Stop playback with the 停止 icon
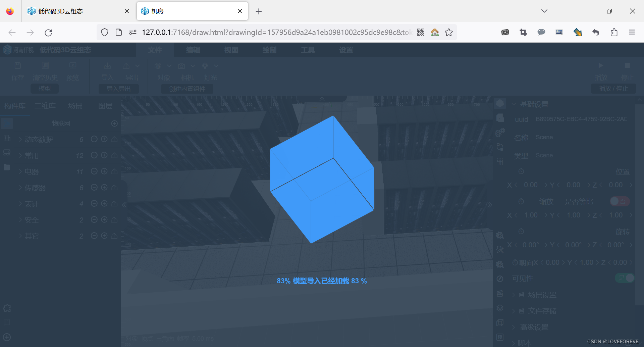Image resolution: width=644 pixels, height=347 pixels. 627,65
